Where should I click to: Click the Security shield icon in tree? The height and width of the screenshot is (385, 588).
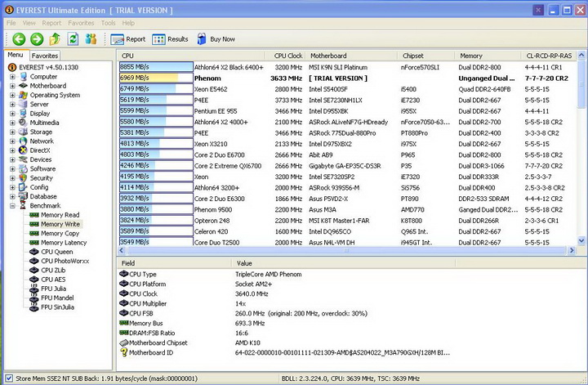click(x=23, y=178)
